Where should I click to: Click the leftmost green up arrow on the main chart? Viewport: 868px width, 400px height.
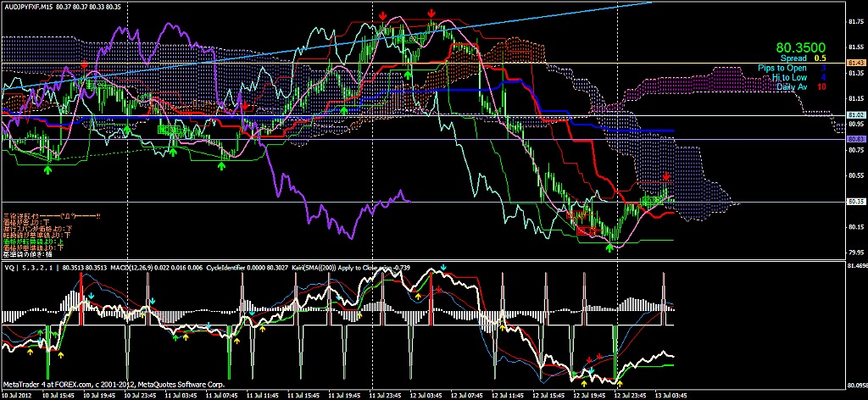48,169
